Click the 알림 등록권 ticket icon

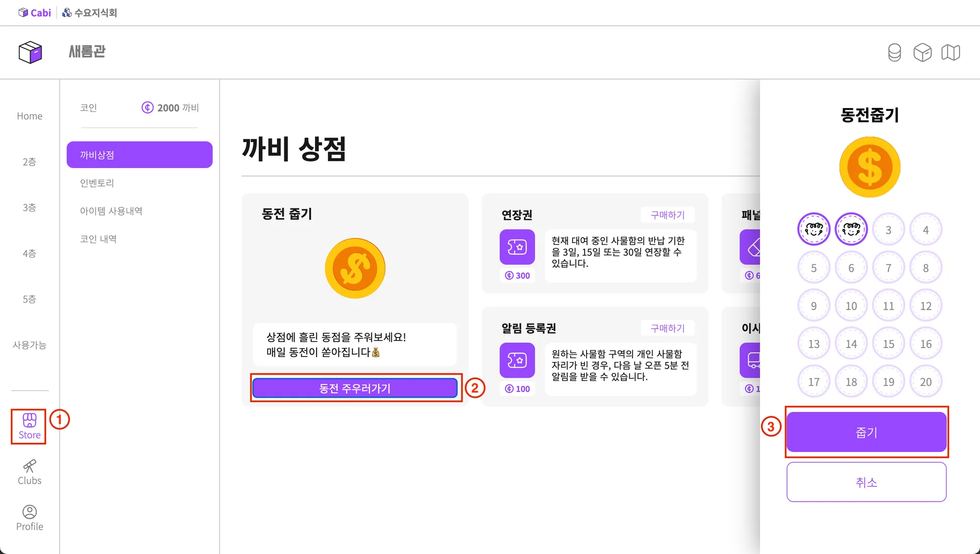517,360
